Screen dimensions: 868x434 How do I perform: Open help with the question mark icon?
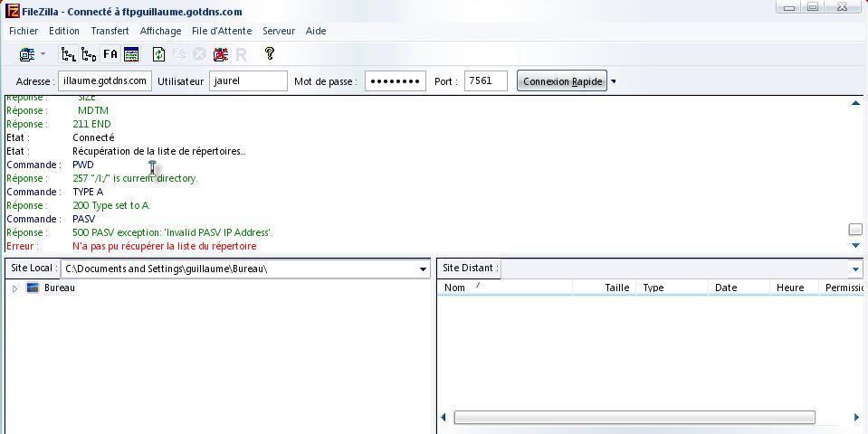(x=270, y=53)
